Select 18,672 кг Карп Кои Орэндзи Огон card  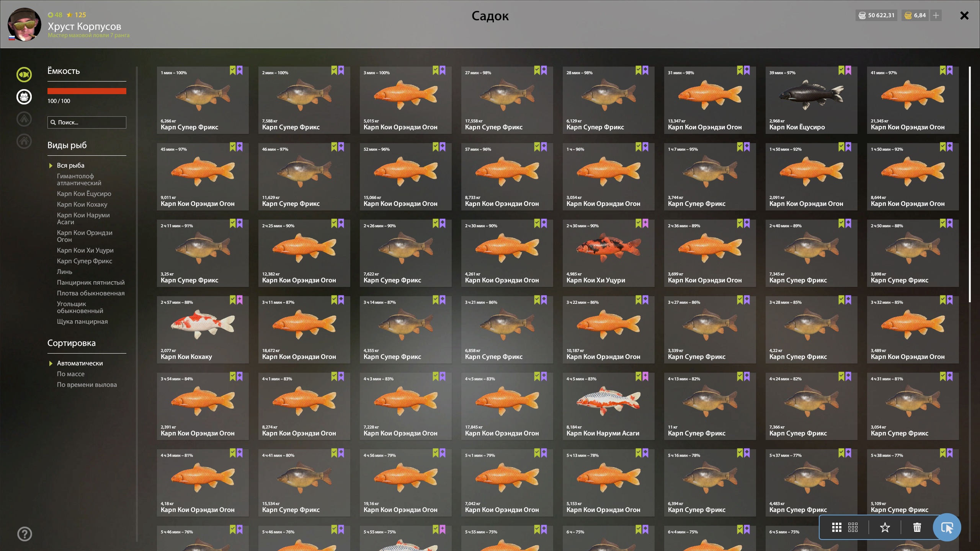304,330
